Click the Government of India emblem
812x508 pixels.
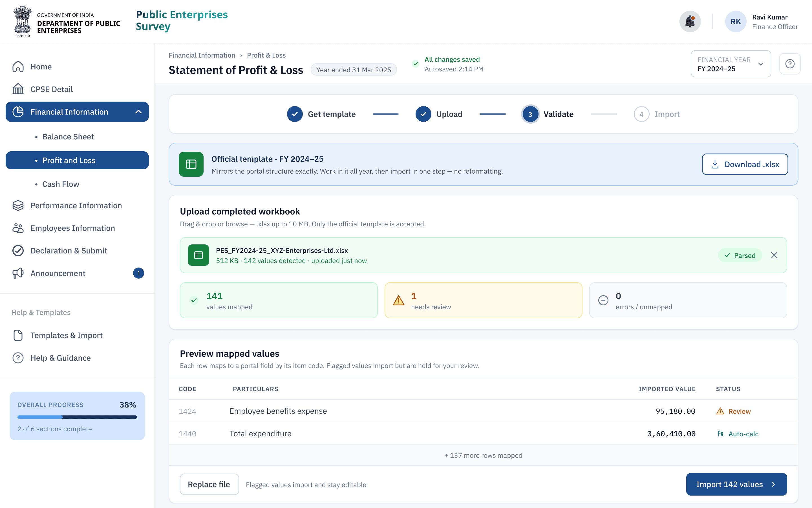[23, 21]
